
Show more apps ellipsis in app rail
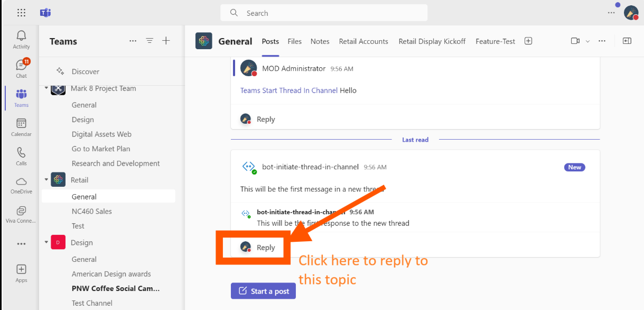coord(21,244)
